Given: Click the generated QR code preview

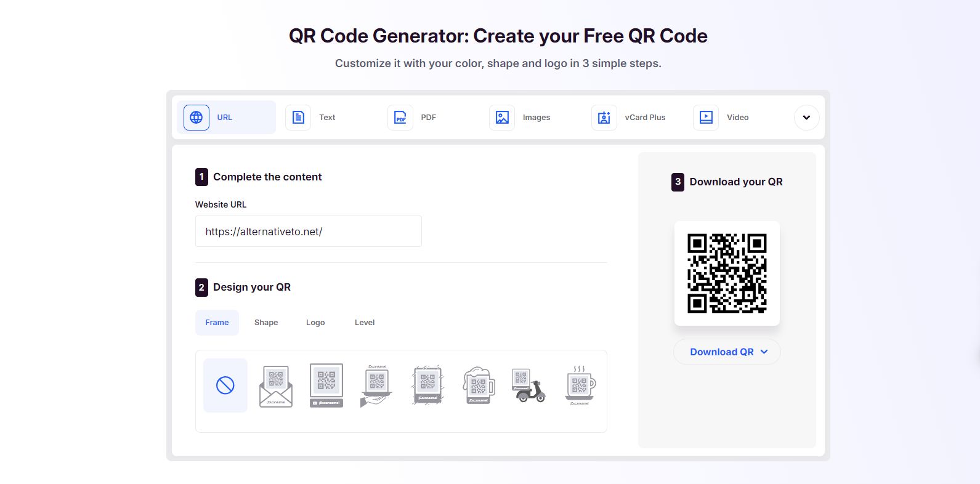Looking at the screenshot, I should pos(727,273).
